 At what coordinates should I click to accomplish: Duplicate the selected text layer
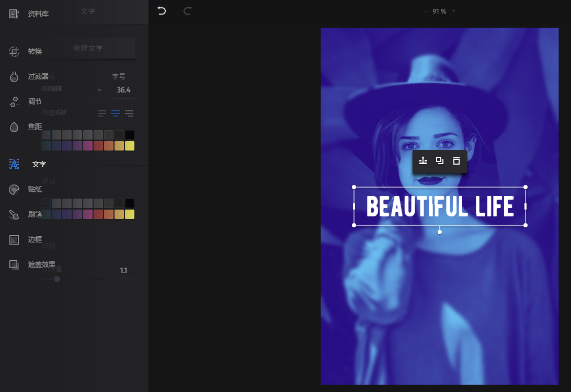point(440,160)
